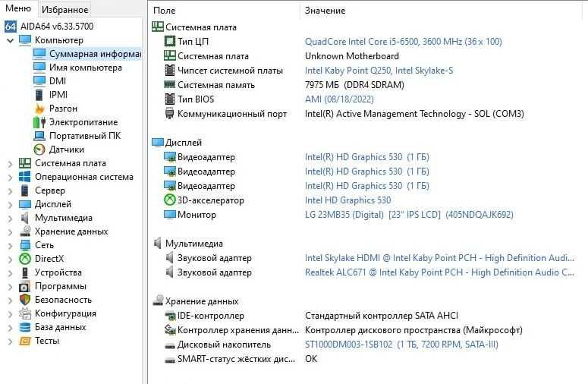Select the Системная память row

(x=368, y=85)
